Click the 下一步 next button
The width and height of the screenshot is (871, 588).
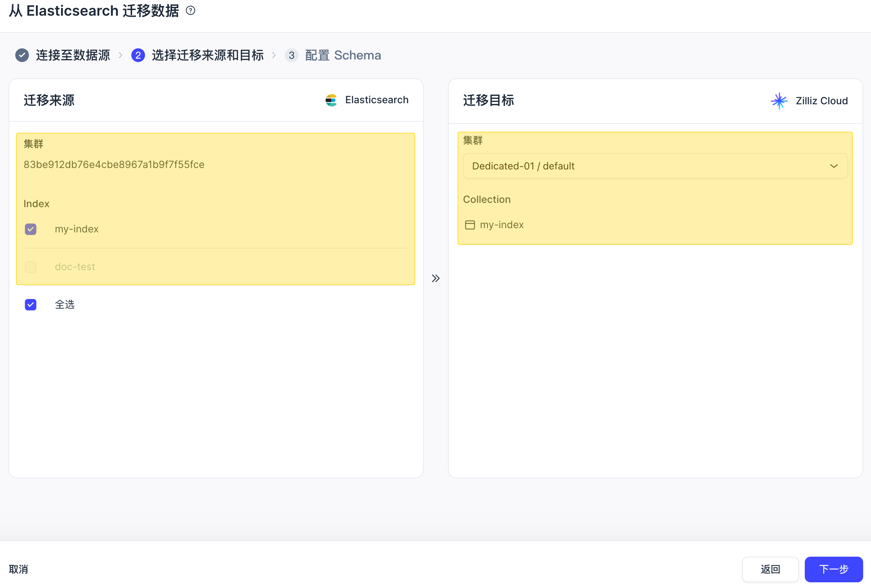834,569
